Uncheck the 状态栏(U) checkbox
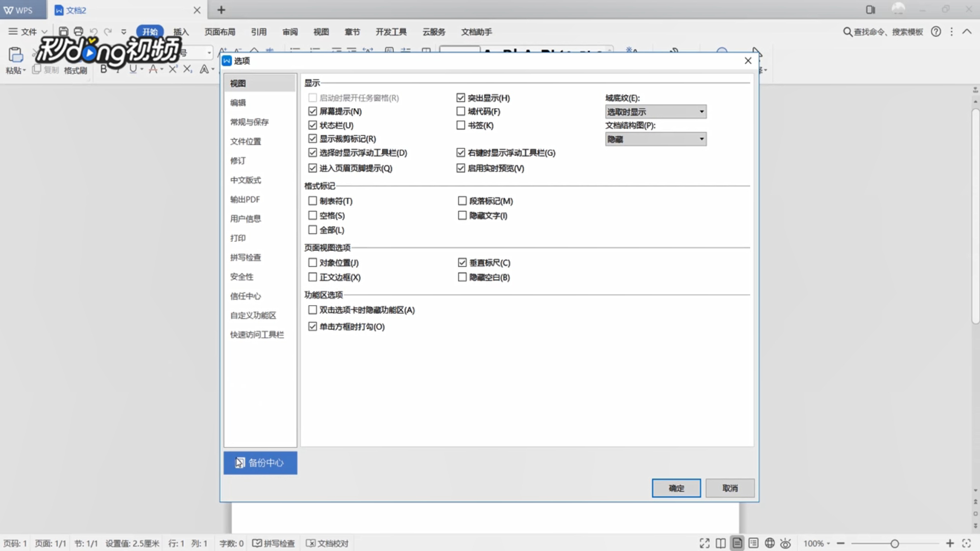Image resolution: width=980 pixels, height=551 pixels. pos(313,125)
